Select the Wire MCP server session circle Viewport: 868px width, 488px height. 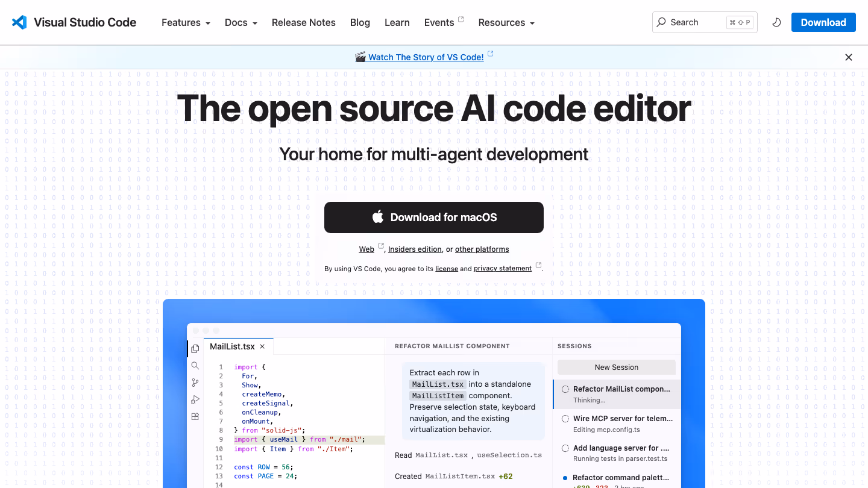[x=565, y=419]
